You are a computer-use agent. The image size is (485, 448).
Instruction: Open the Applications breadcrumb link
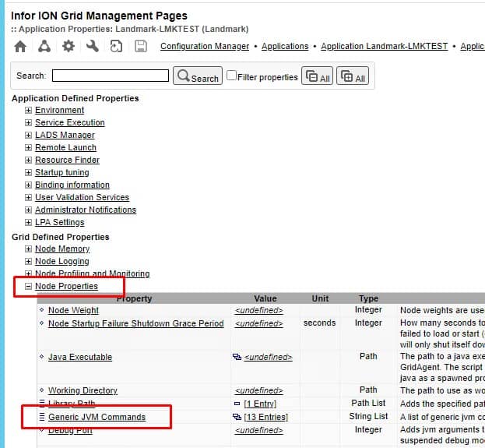click(285, 46)
